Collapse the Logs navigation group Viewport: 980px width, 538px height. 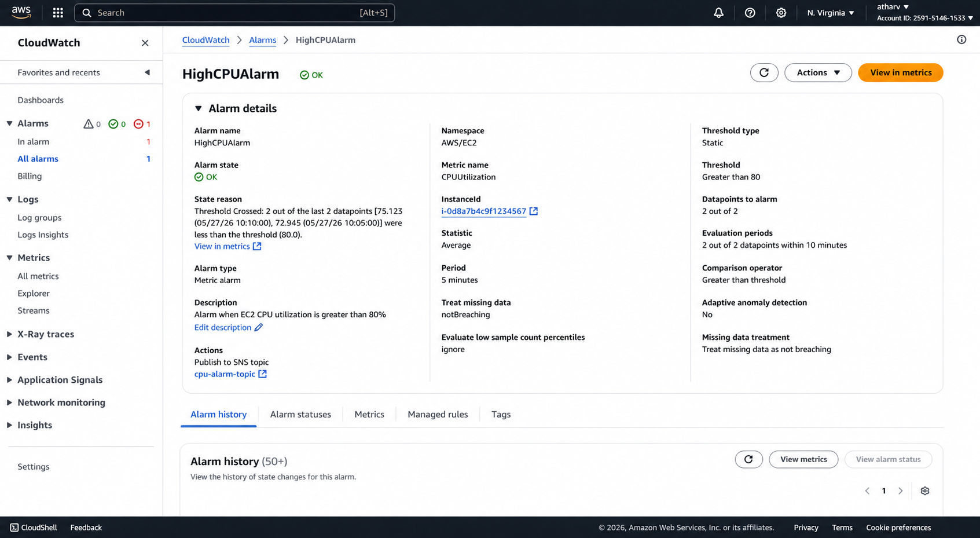pyautogui.click(x=10, y=199)
